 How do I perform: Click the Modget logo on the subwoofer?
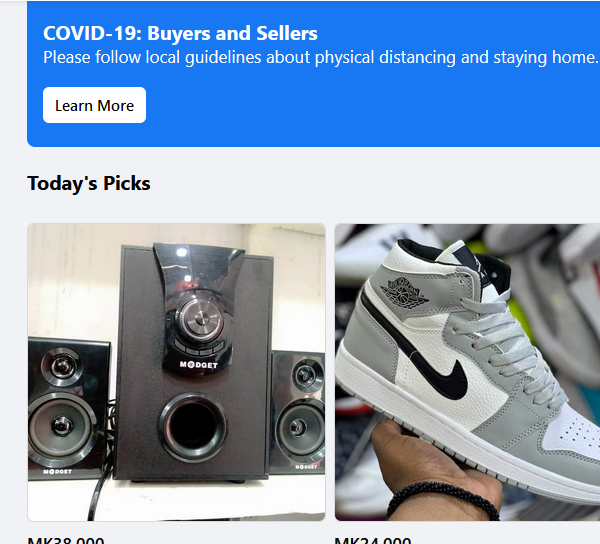[199, 365]
